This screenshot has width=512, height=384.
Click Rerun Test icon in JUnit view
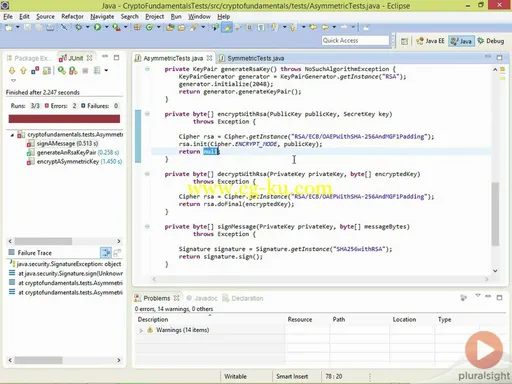tap(62, 70)
